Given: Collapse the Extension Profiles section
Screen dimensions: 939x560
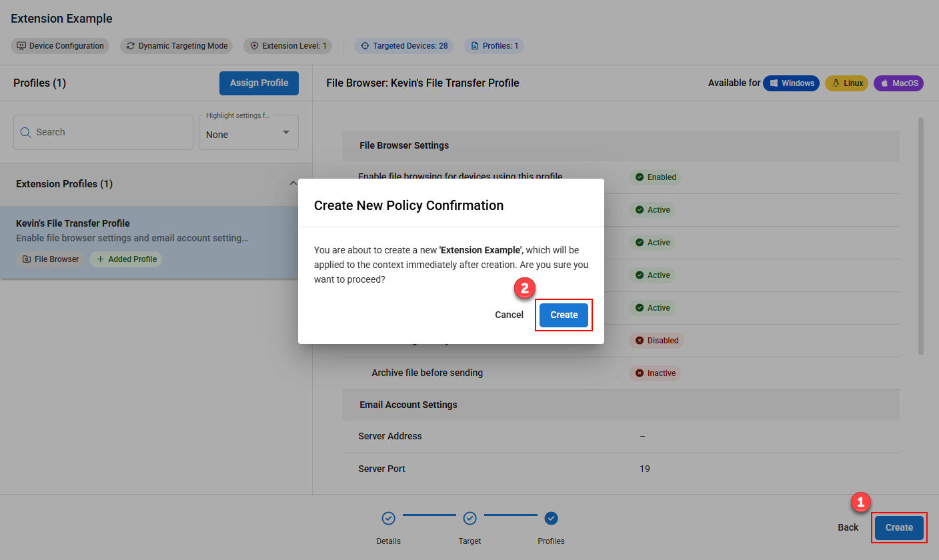Looking at the screenshot, I should pos(293,183).
